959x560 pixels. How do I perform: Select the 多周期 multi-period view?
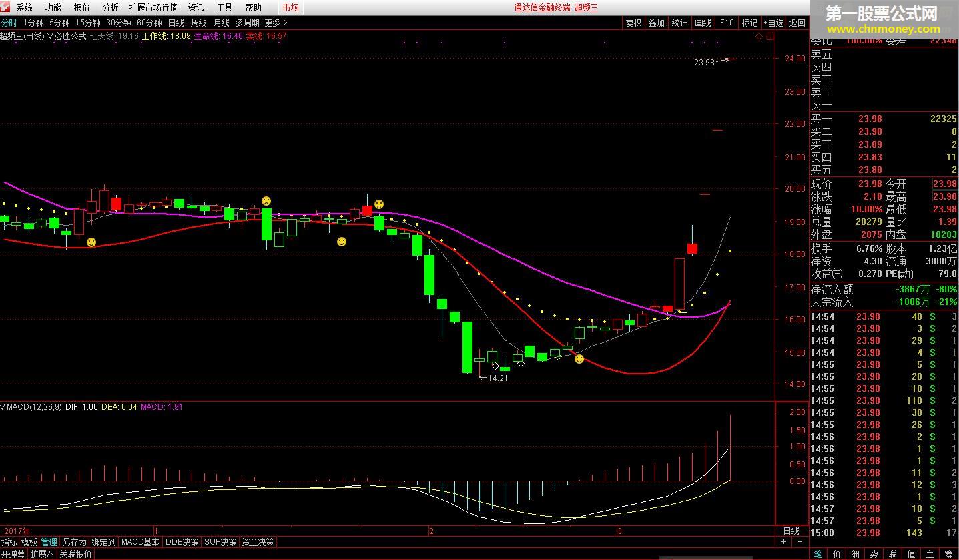(x=247, y=23)
